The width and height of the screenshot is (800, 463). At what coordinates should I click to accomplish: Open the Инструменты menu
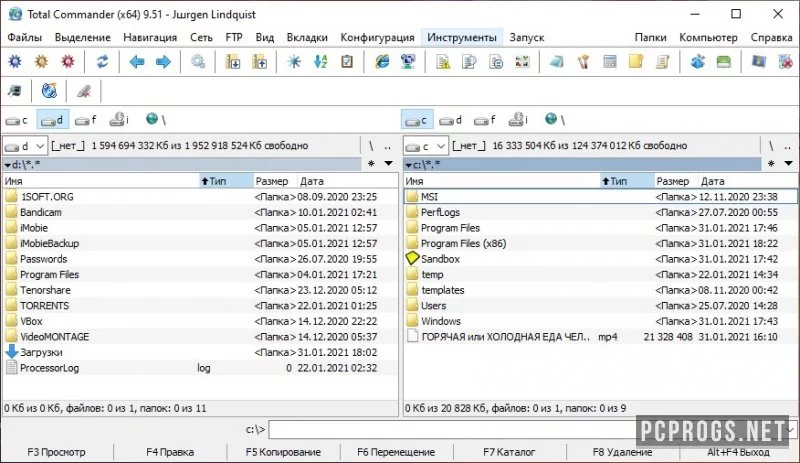[462, 37]
